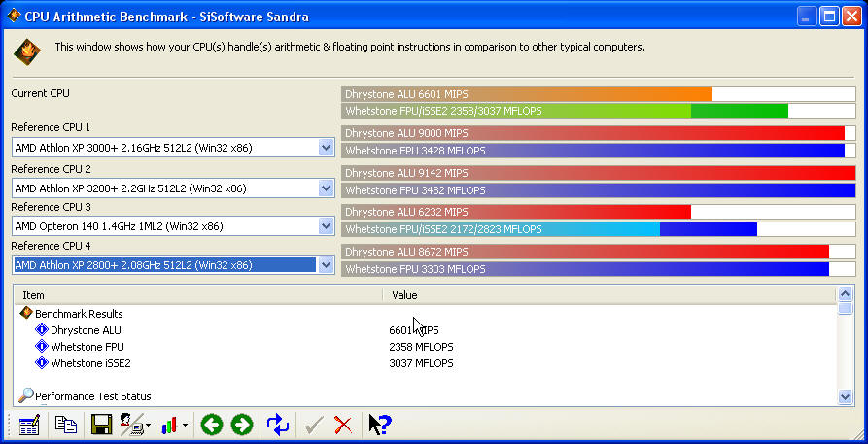Click the user/computer connection icon
The width and height of the screenshot is (868, 444).
tap(132, 425)
